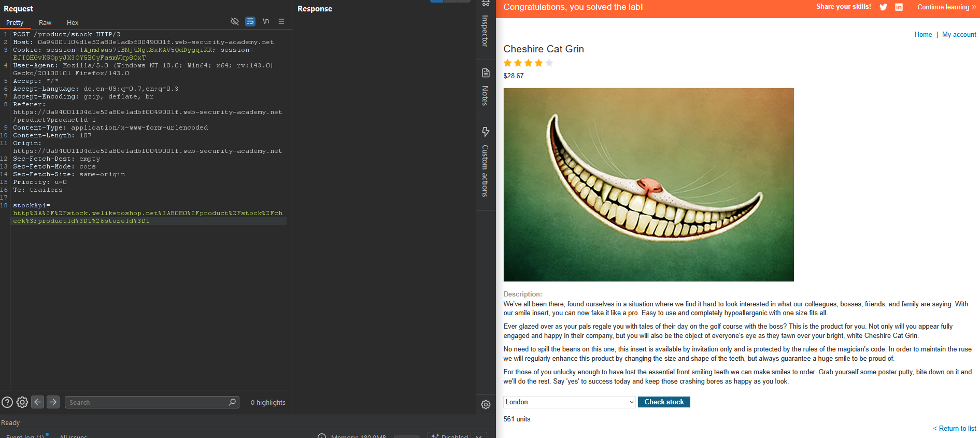
Task: Go to next search match arrow
Action: click(x=53, y=402)
